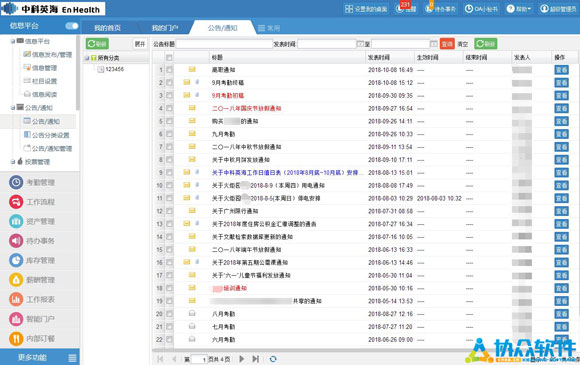
Task: Switch to the 我的门户 tab
Action: (165, 28)
